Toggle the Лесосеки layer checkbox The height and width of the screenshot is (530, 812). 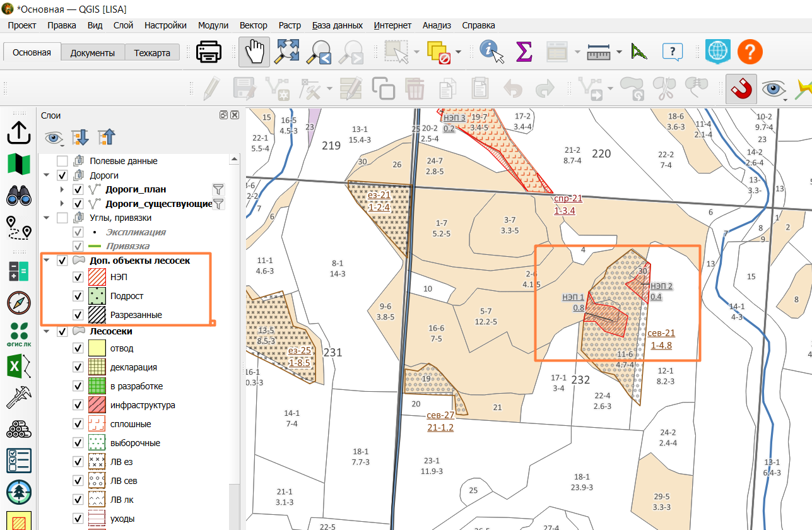tap(62, 331)
